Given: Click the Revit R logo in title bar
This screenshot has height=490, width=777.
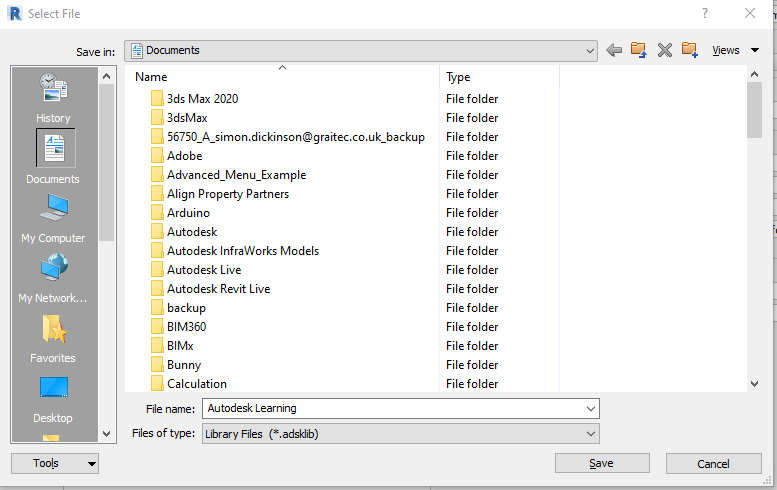Looking at the screenshot, I should pyautogui.click(x=15, y=13).
